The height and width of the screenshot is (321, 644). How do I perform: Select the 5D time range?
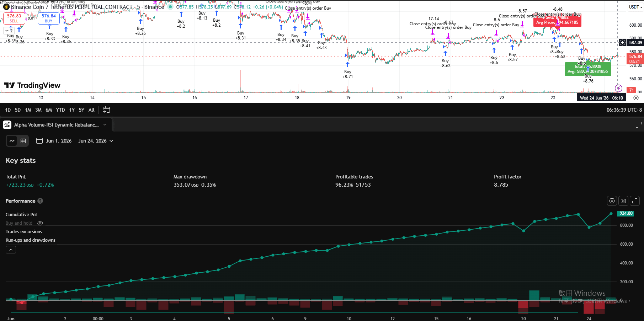pos(18,110)
